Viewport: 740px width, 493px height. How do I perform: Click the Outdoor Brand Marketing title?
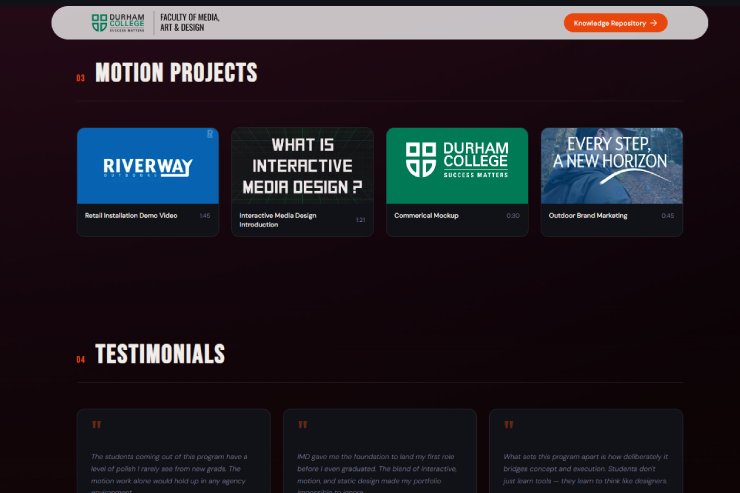pyautogui.click(x=588, y=215)
